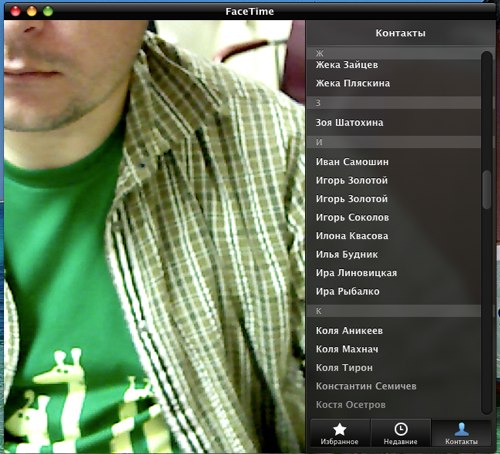The height and width of the screenshot is (454, 500).
Task: Switch to the Недавние recents clock tab
Action: pyautogui.click(x=401, y=433)
